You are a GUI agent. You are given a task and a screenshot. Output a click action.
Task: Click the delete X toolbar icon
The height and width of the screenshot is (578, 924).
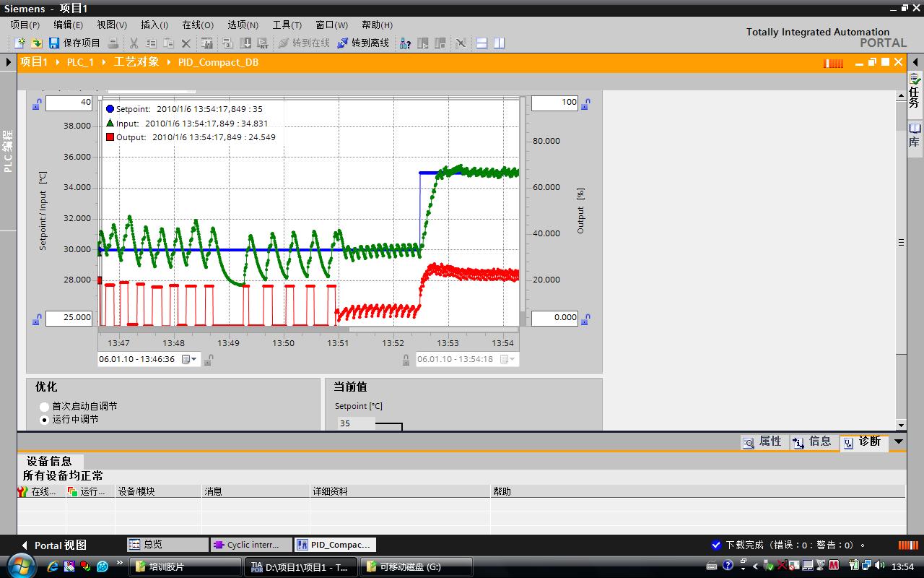[x=186, y=43]
